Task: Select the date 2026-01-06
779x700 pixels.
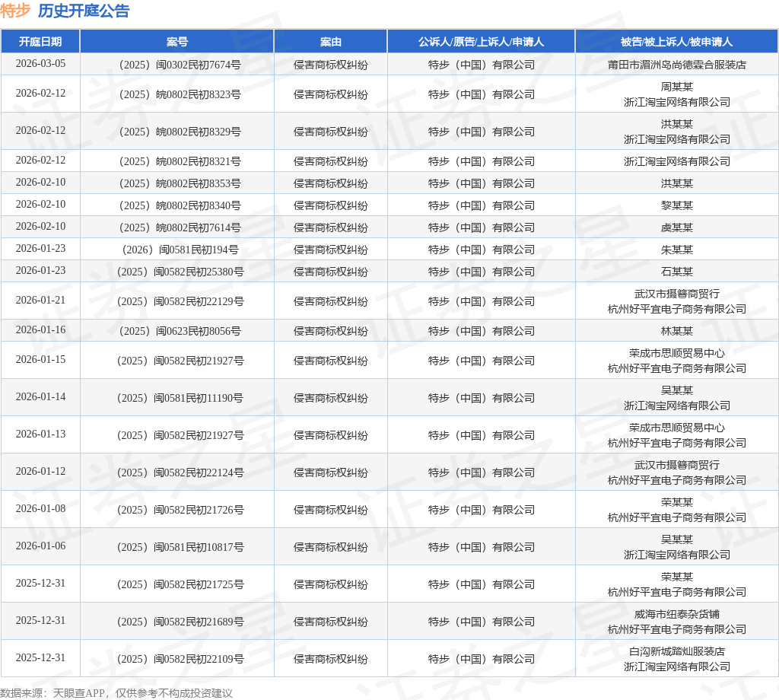Action: [x=40, y=546]
